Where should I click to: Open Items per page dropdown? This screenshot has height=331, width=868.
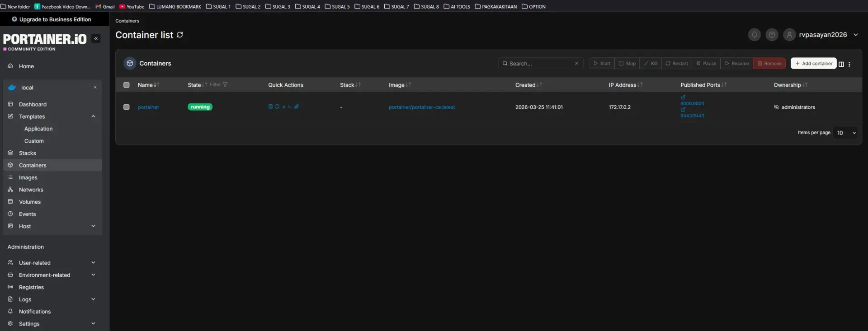(845, 133)
